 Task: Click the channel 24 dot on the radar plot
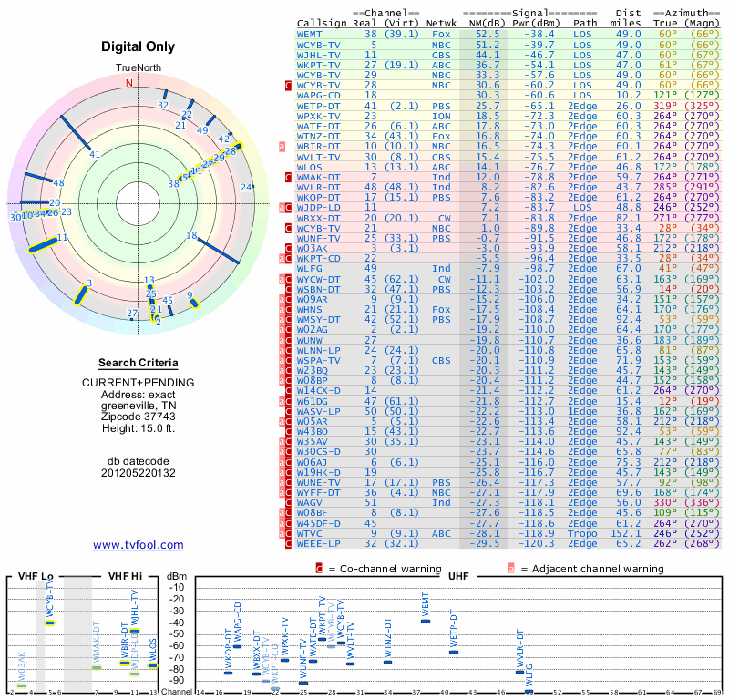pyautogui.click(x=252, y=187)
